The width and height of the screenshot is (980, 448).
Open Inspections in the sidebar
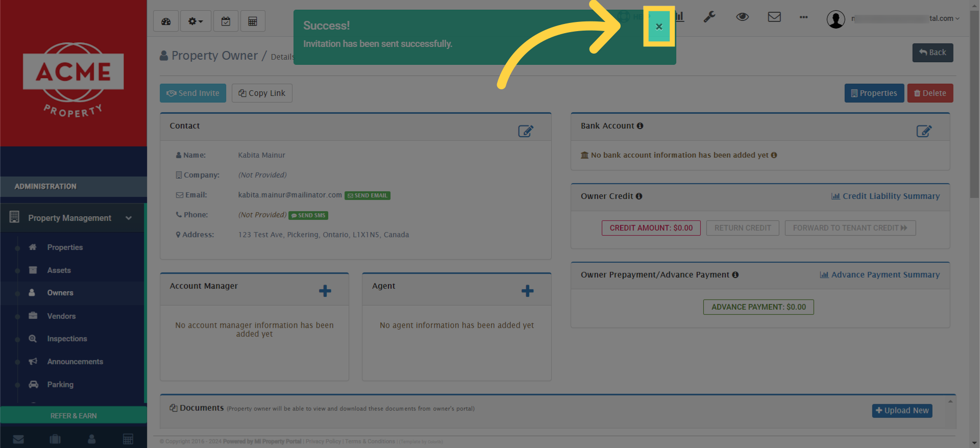[x=67, y=339]
